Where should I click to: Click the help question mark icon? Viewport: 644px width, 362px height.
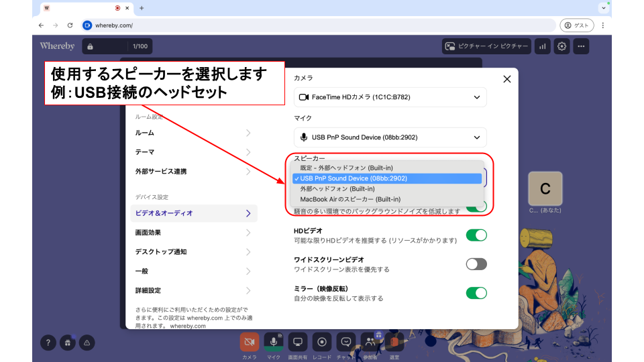click(48, 343)
